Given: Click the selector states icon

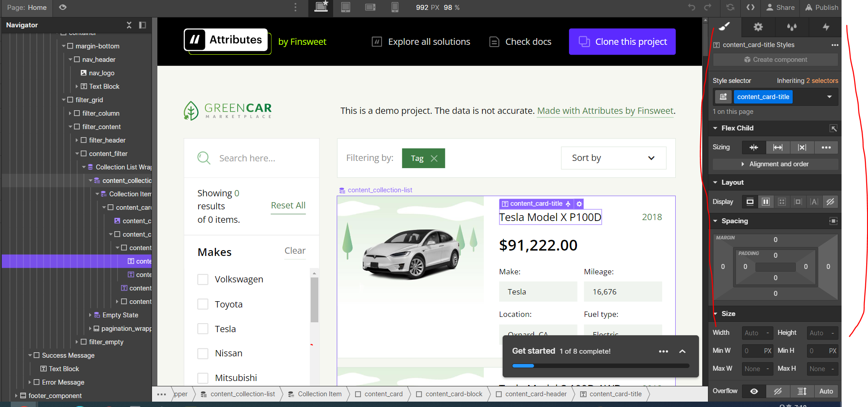Looking at the screenshot, I should 723,97.
